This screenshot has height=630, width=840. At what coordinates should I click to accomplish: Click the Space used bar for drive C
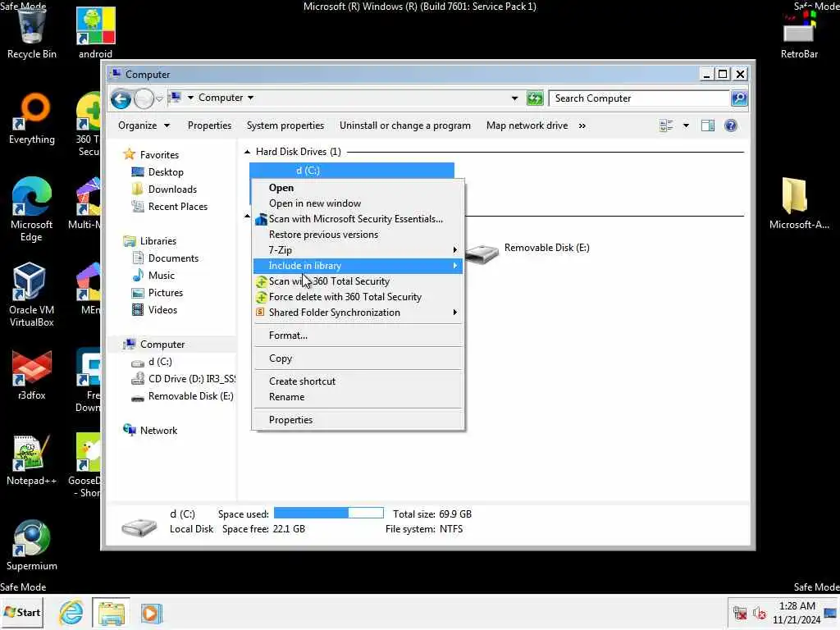(328, 514)
